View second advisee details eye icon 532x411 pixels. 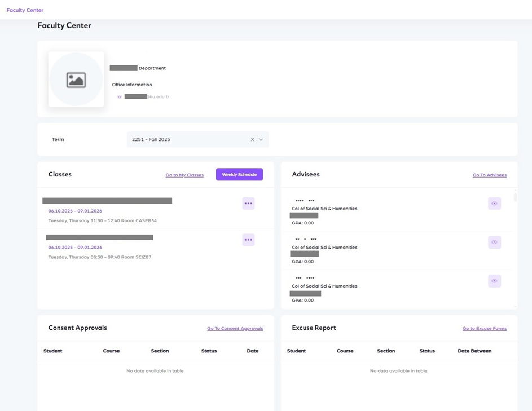pos(494,242)
